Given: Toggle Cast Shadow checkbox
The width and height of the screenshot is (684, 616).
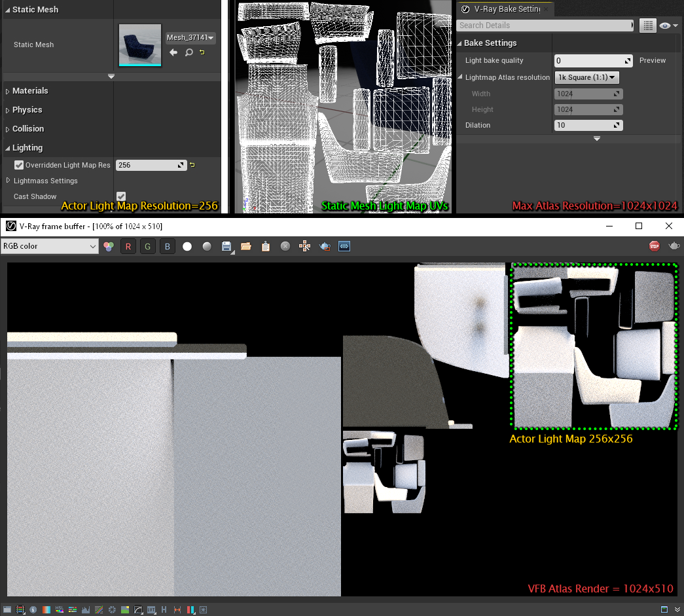Looking at the screenshot, I should [121, 196].
